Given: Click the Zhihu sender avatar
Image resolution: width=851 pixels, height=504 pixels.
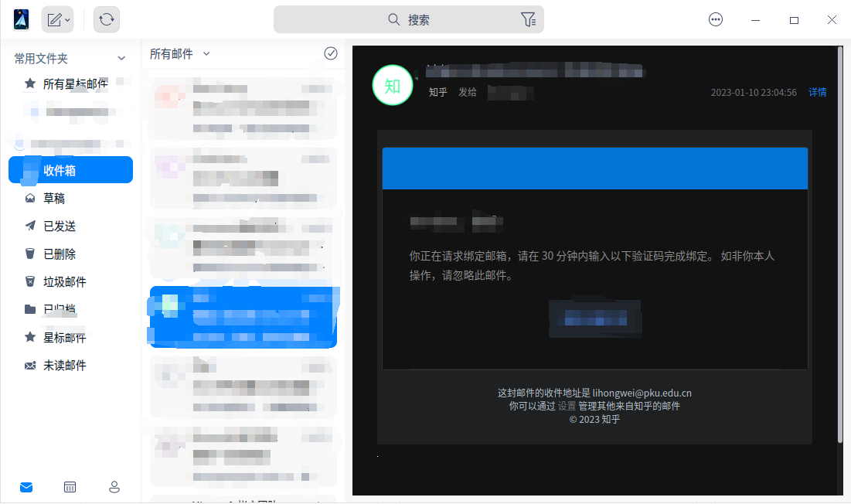Looking at the screenshot, I should 392,85.
